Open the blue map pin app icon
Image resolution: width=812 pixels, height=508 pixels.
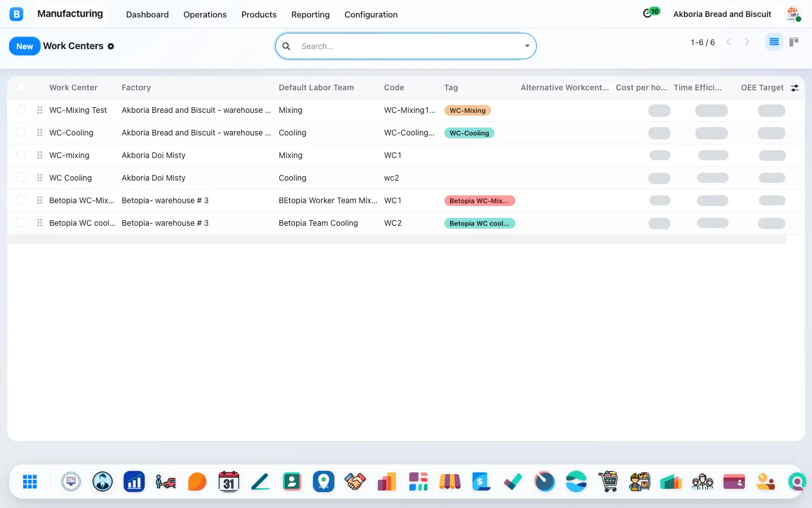[324, 481]
